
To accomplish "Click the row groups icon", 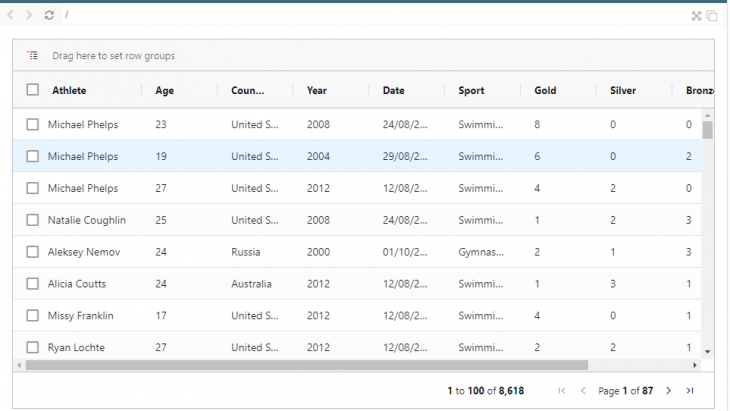I will pos(33,55).
